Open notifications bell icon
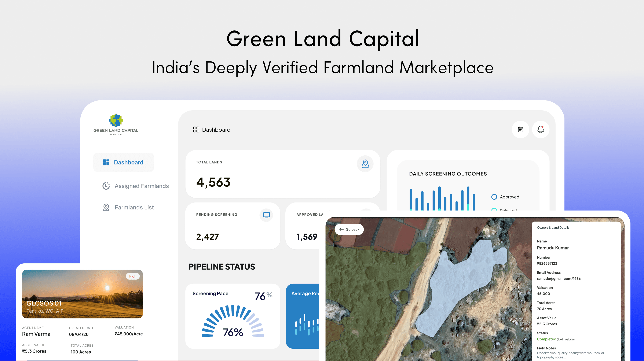The height and width of the screenshot is (361, 644). (x=541, y=129)
